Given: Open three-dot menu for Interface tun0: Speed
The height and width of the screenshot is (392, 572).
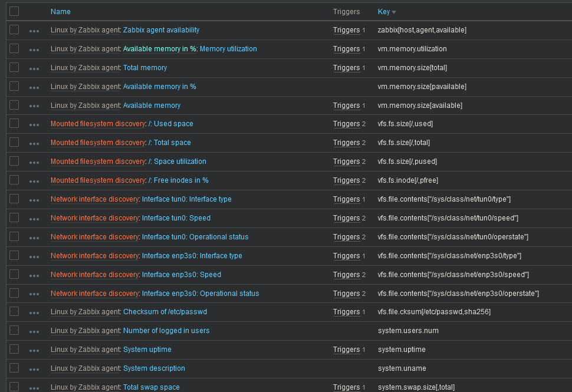Looking at the screenshot, I should tap(34, 219).
